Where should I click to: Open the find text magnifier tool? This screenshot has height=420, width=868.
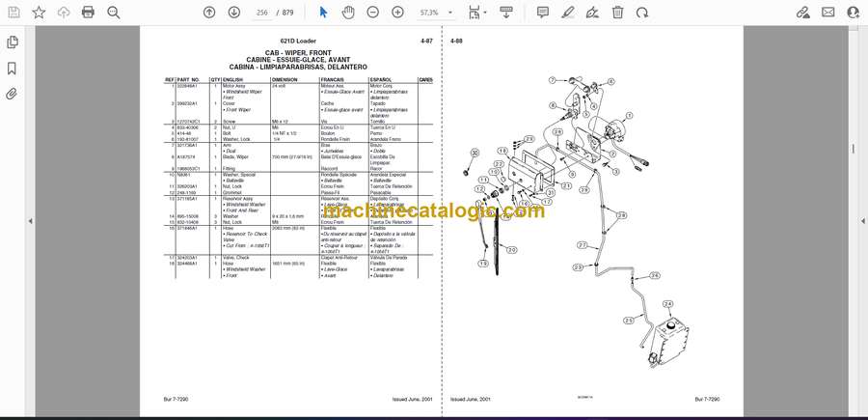tap(114, 13)
